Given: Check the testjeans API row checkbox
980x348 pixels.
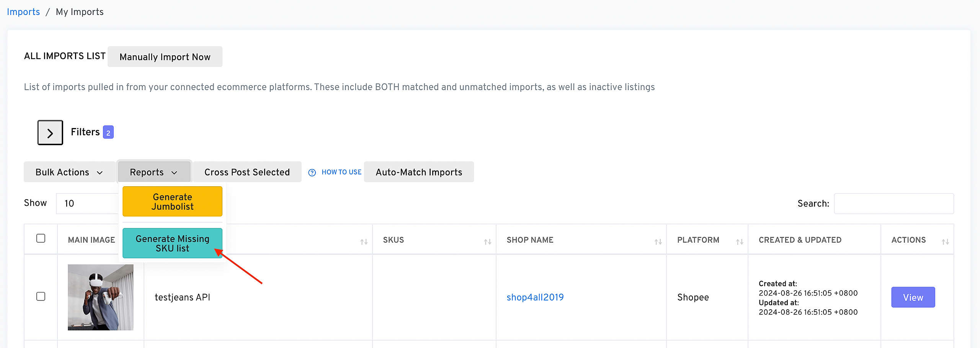Looking at the screenshot, I should coord(41,297).
